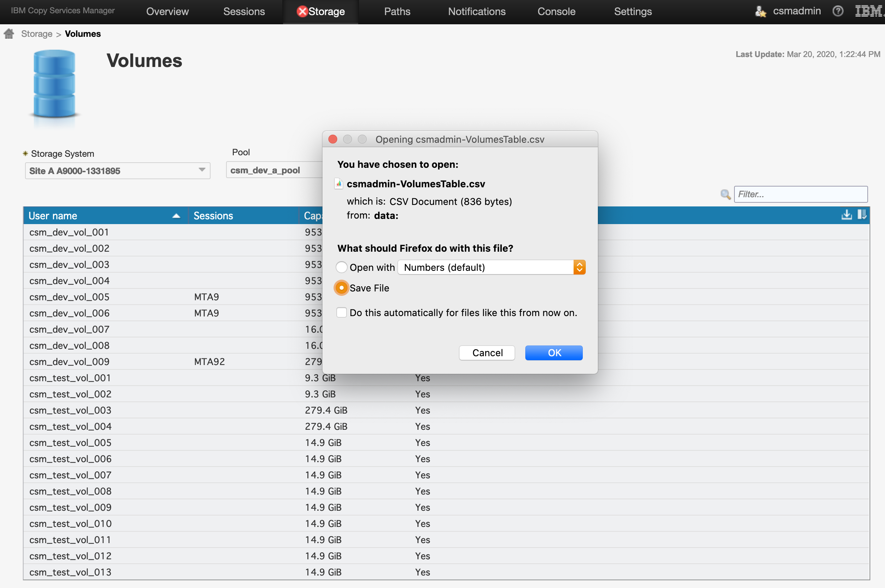The width and height of the screenshot is (885, 588).
Task: Click the Last Update timestamp text
Action: point(808,54)
